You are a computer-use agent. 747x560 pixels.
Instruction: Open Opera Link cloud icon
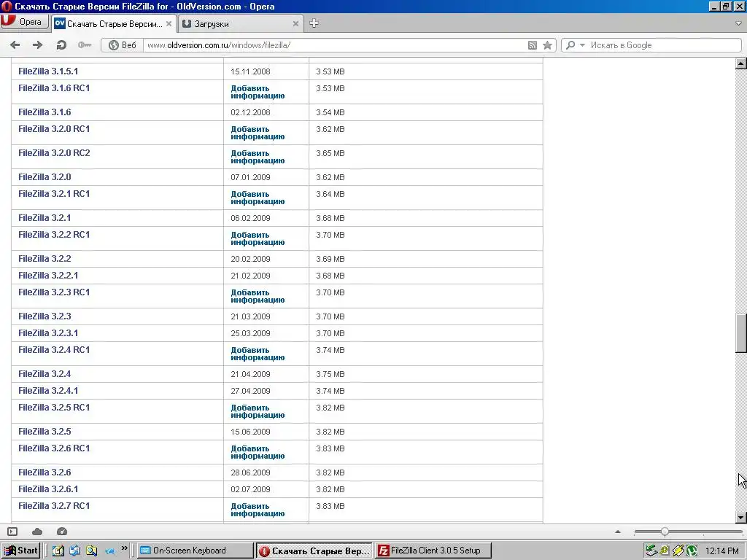tap(37, 532)
